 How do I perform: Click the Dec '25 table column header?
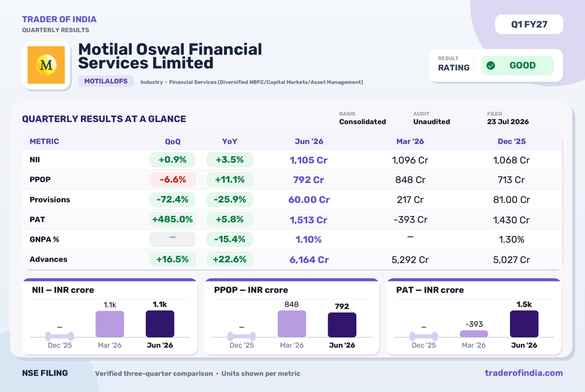(x=511, y=142)
